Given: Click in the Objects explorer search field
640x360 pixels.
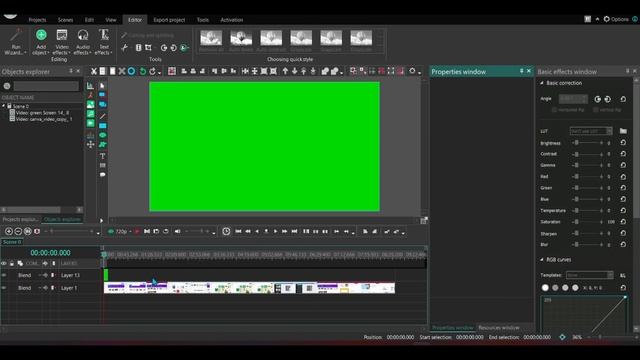Looking at the screenshot, I should click(46, 86).
